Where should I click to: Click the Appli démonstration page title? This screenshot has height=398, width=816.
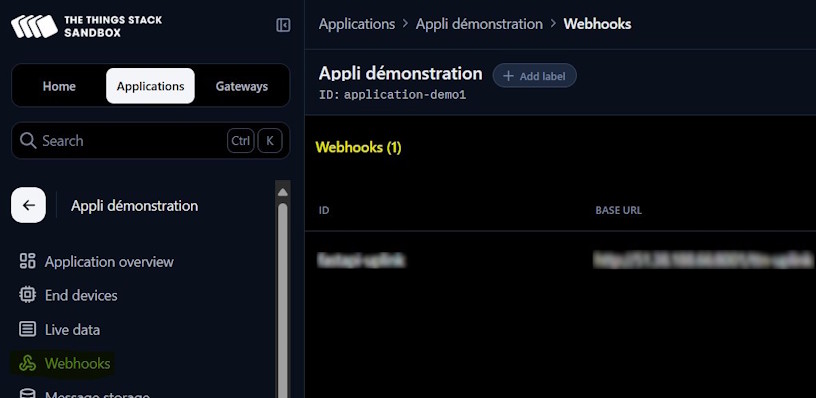coord(401,73)
